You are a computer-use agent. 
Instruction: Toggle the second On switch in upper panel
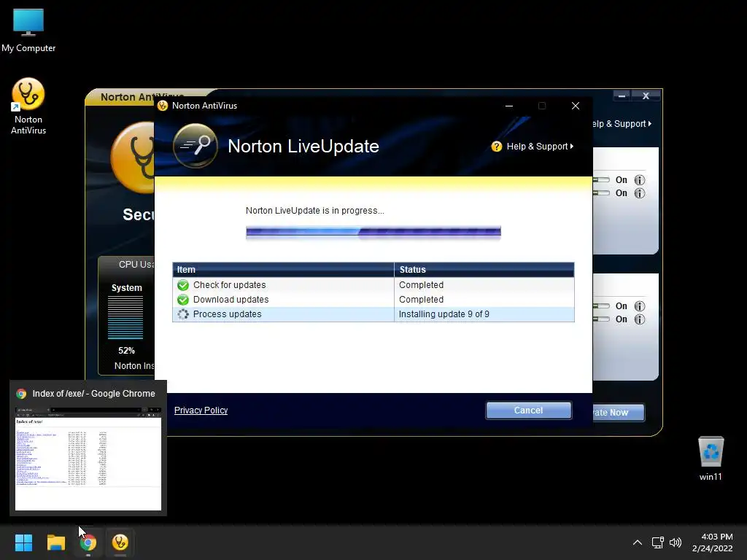pyautogui.click(x=601, y=193)
